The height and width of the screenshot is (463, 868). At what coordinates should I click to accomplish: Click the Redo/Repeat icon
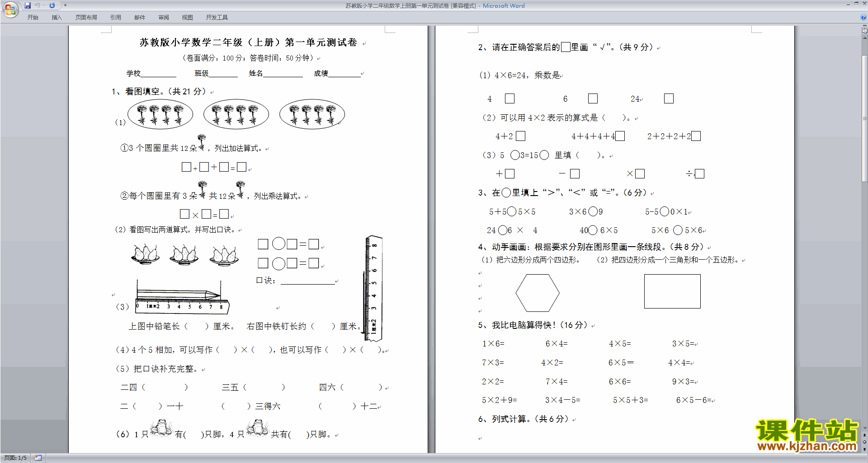click(x=52, y=5)
